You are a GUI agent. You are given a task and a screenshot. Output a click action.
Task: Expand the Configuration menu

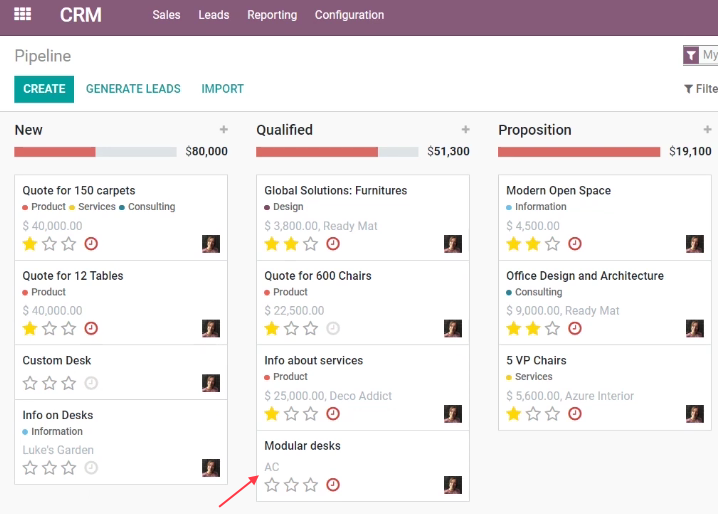[x=349, y=15]
